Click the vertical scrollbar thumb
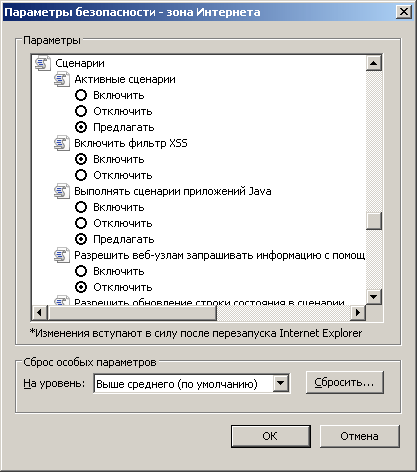This screenshot has height=472, width=417. tap(374, 221)
